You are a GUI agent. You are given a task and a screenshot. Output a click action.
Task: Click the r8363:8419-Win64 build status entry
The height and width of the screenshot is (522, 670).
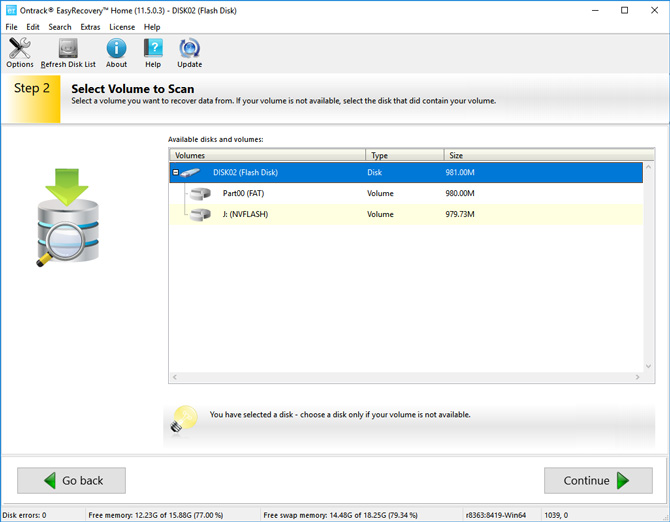click(496, 515)
